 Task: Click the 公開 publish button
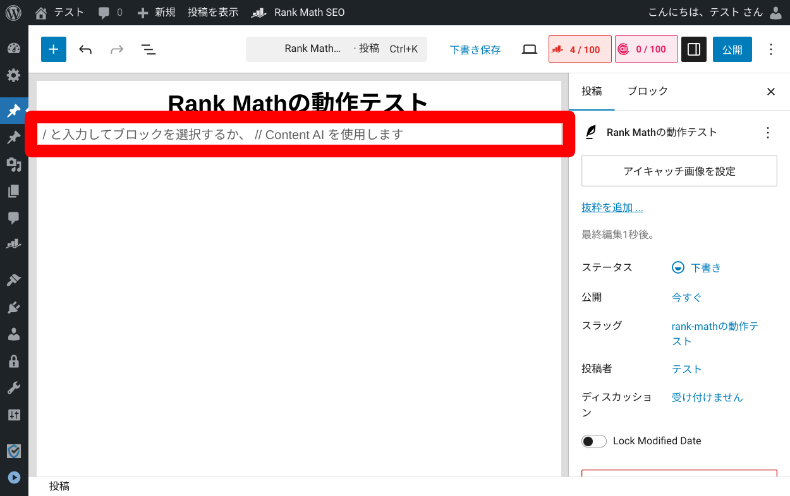point(732,49)
